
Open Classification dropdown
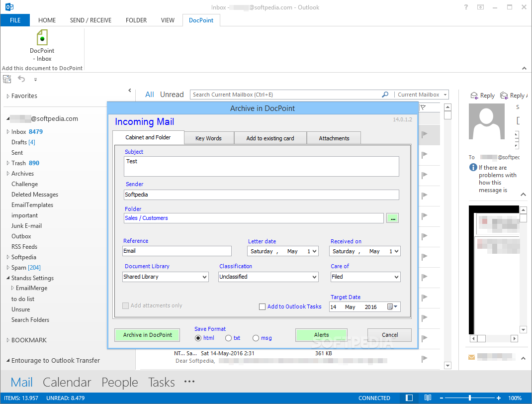pos(315,277)
